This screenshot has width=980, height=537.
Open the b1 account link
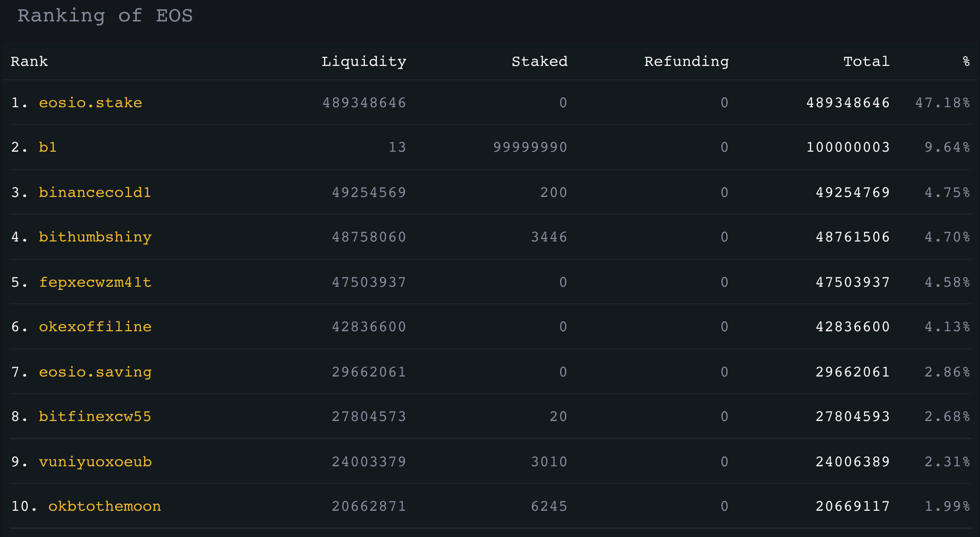coord(48,147)
